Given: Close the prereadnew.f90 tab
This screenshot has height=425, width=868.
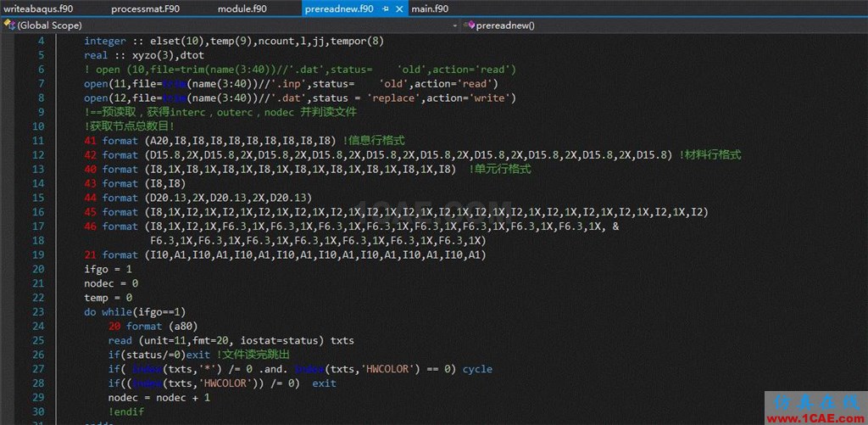Looking at the screenshot, I should tap(398, 8).
